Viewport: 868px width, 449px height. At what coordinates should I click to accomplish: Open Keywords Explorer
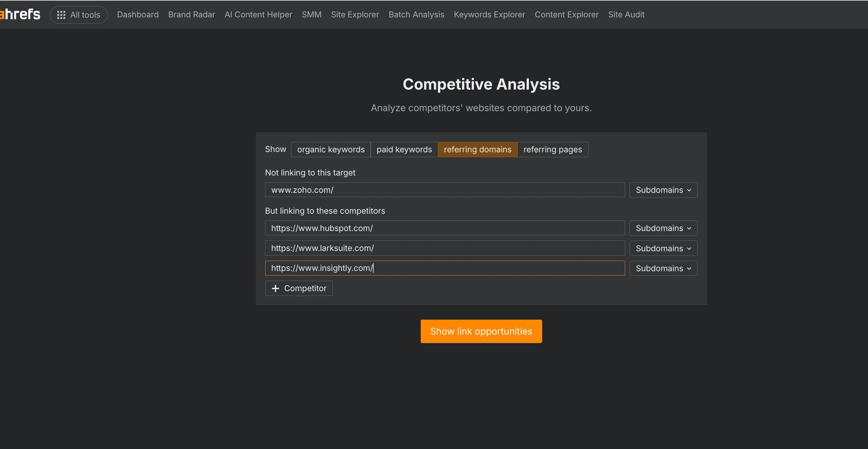click(490, 14)
